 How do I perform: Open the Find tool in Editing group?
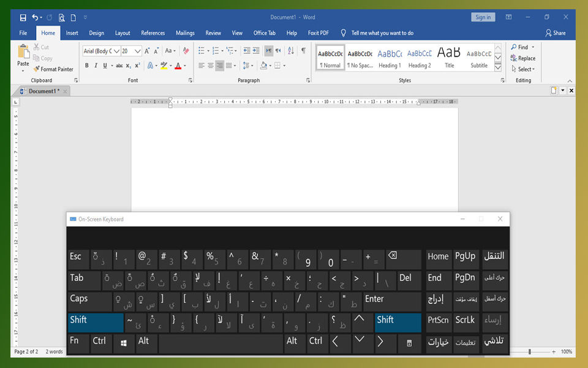(522, 47)
